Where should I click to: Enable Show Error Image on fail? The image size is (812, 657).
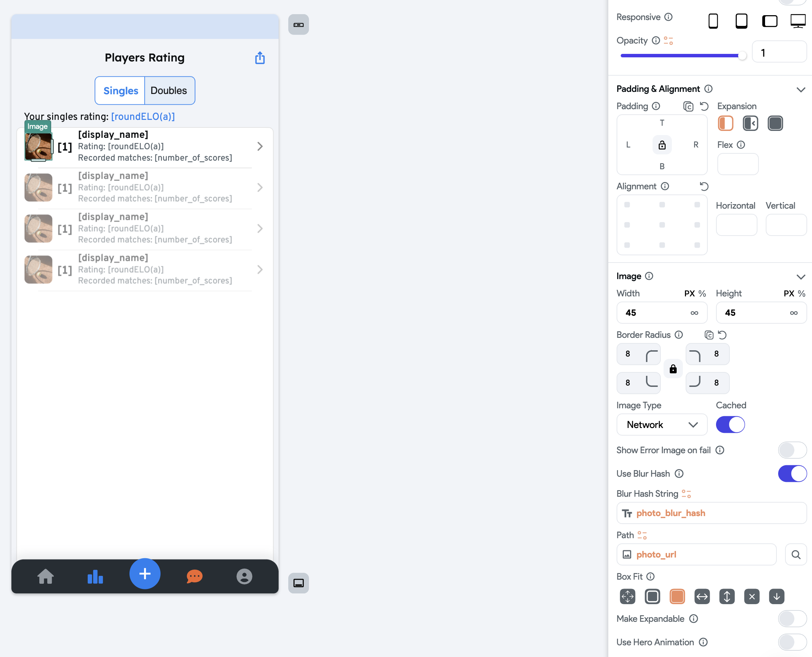tap(792, 450)
